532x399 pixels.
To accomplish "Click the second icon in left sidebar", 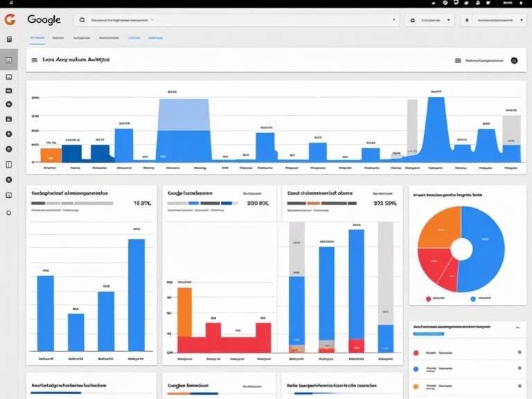I will [x=9, y=76].
